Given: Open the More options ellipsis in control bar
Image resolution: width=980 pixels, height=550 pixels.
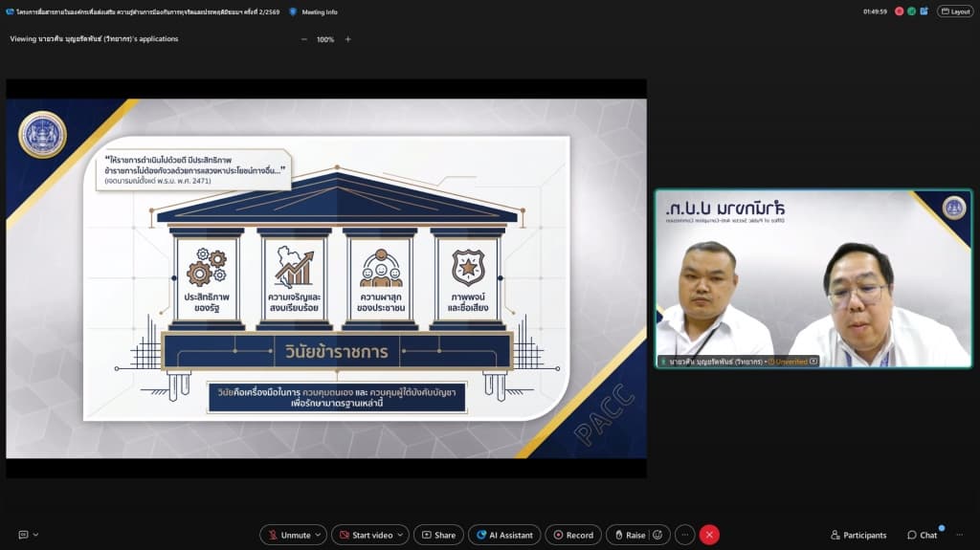Looking at the screenshot, I should 685,535.
